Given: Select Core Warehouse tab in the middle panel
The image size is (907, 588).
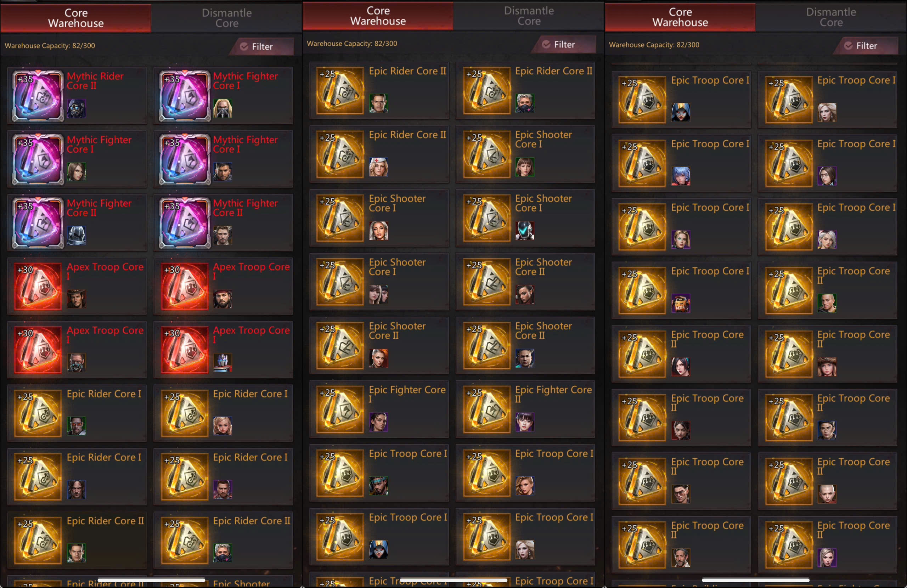Looking at the screenshot, I should pyautogui.click(x=378, y=16).
